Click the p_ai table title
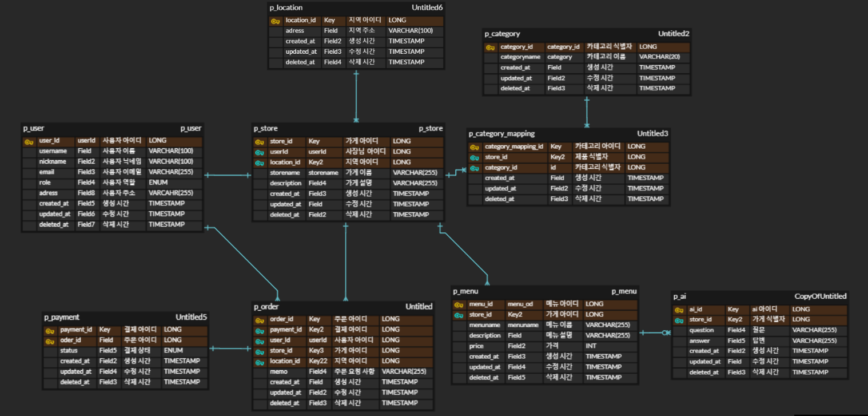The height and width of the screenshot is (416, 868). point(680,296)
